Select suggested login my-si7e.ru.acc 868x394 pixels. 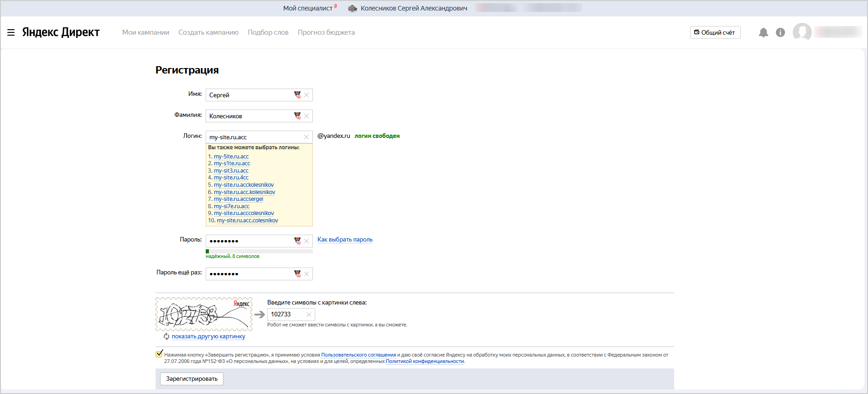[x=232, y=206]
